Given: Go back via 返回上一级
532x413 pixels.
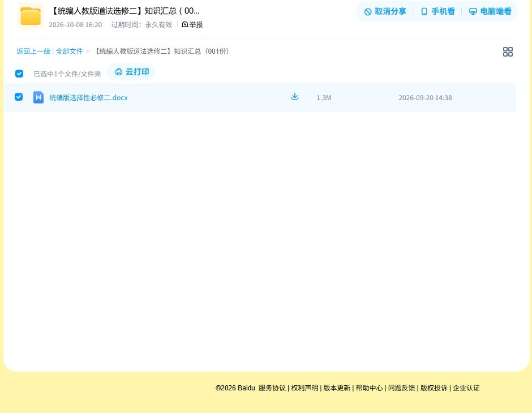Looking at the screenshot, I should [x=33, y=51].
